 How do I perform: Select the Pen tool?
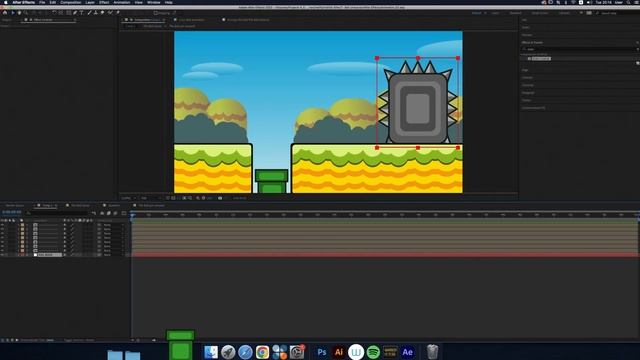(75, 13)
